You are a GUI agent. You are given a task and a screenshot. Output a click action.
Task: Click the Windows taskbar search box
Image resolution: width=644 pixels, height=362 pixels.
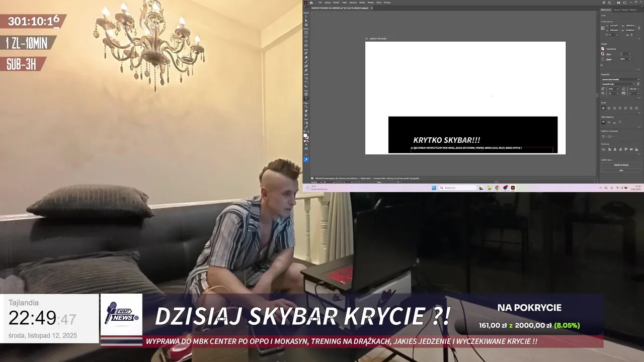(x=458, y=188)
